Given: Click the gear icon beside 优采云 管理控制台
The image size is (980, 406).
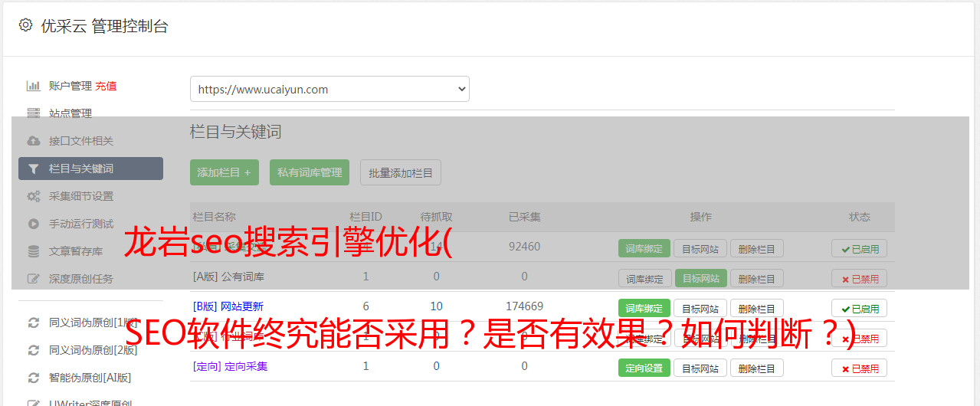Looking at the screenshot, I should 25,25.
